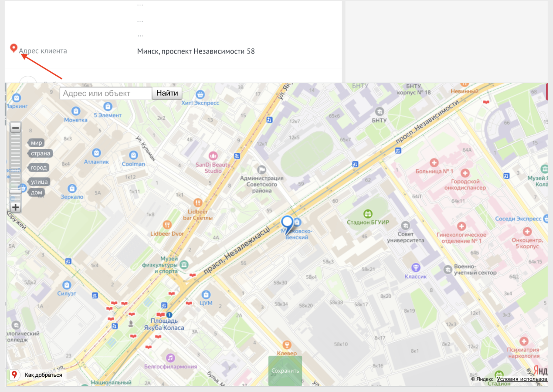Screen dimensions: 553x392
Task: Click the Lidbeer bar Светлы restaurant icon
Action: click(x=198, y=203)
